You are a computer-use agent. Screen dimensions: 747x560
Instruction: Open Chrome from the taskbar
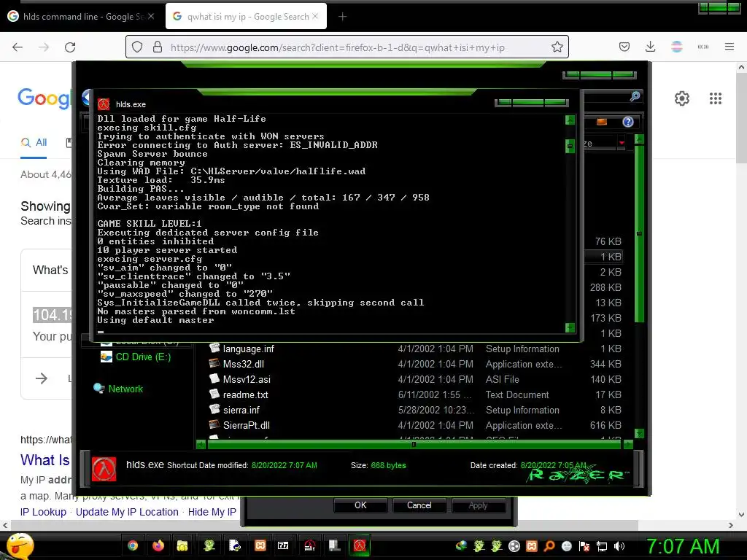click(133, 545)
